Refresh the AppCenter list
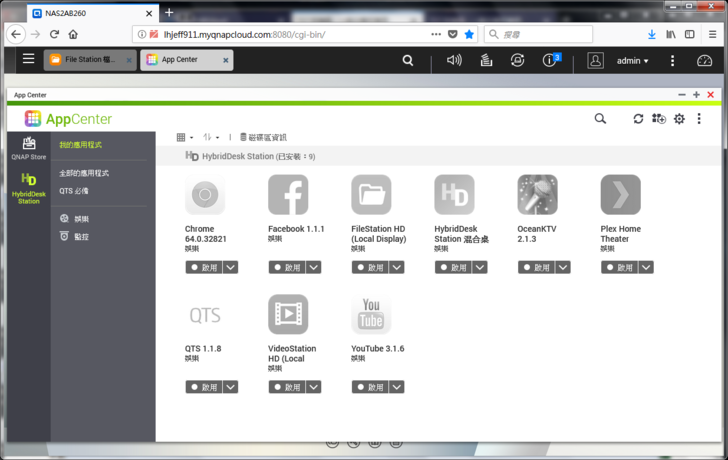 (x=638, y=119)
